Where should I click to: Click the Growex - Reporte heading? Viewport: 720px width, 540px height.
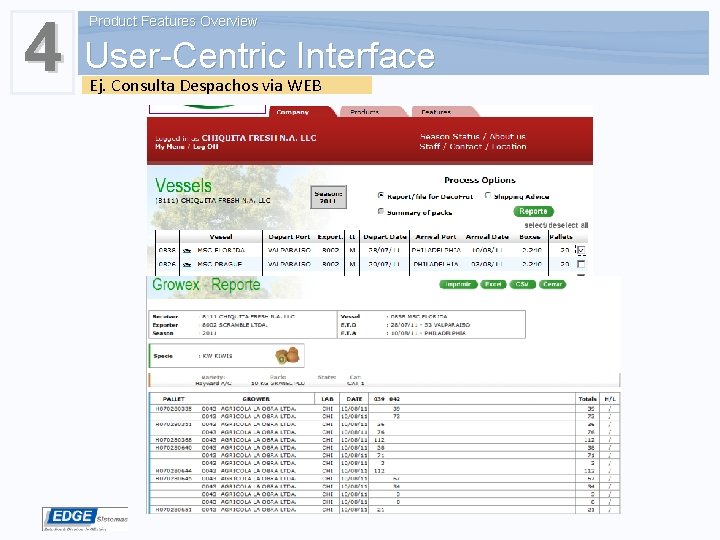click(x=206, y=285)
